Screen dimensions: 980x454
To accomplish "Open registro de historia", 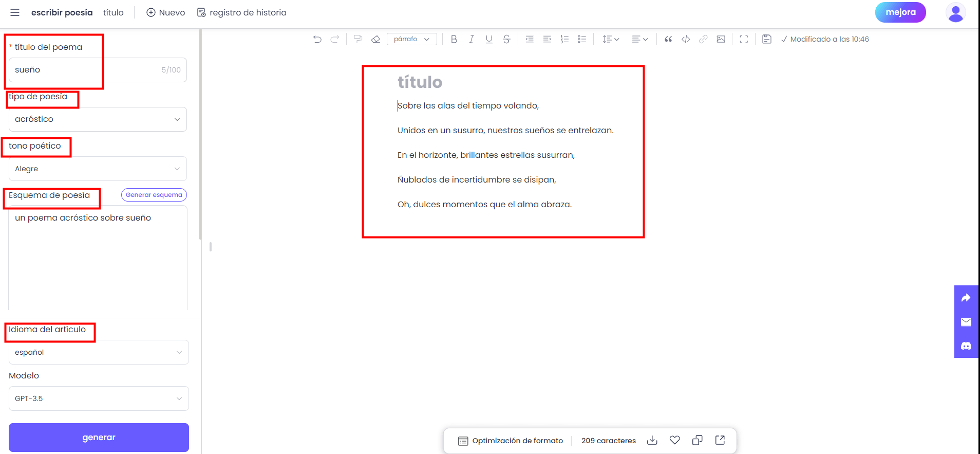I will click(x=242, y=12).
